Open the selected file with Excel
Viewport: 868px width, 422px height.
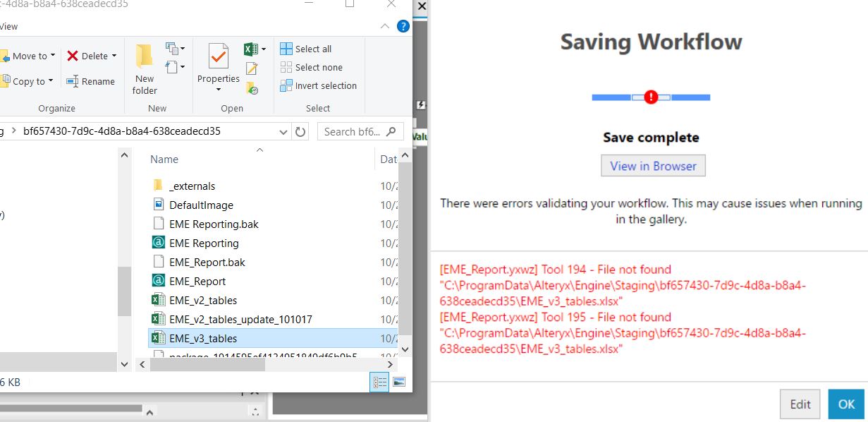coord(250,48)
